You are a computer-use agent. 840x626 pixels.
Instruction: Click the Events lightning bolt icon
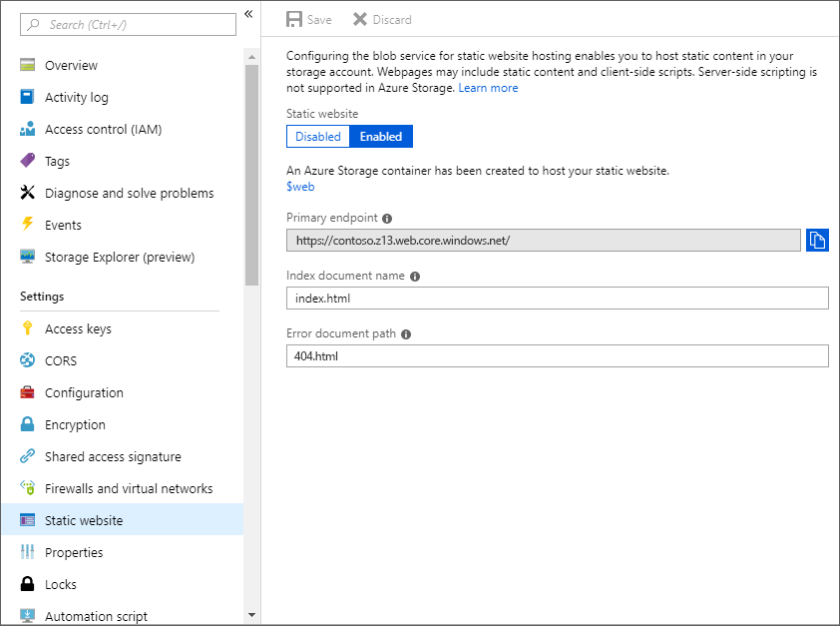click(x=27, y=224)
